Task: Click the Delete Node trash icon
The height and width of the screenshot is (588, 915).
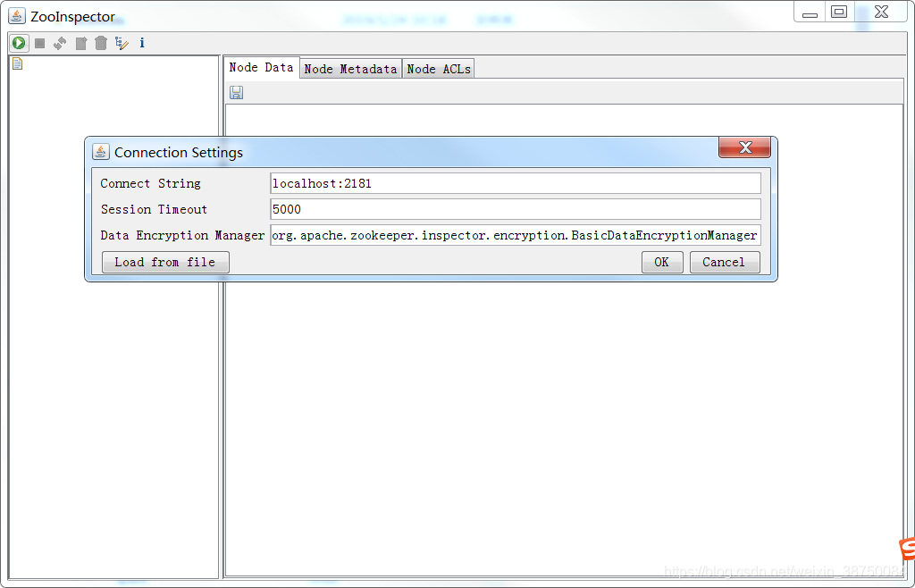Action: click(101, 43)
